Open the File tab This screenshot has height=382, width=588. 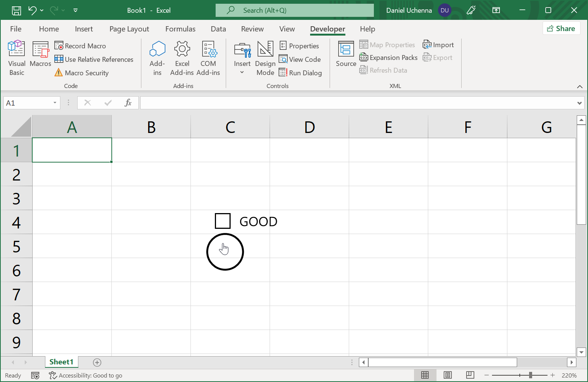click(16, 29)
